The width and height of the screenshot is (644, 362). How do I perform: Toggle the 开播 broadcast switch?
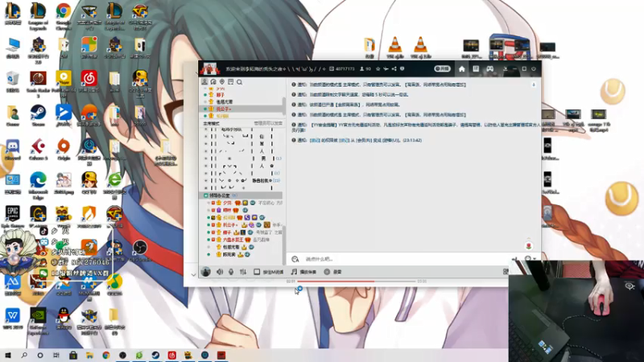442,69
